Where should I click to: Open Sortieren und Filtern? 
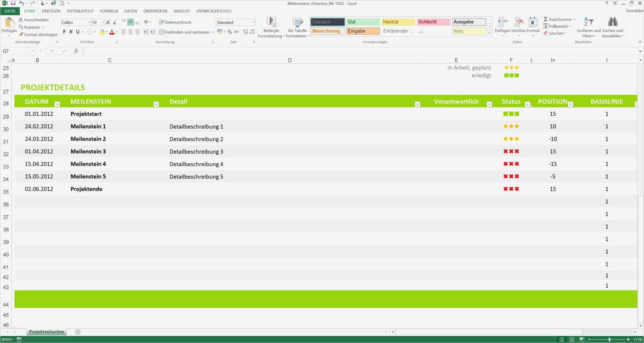click(x=589, y=27)
